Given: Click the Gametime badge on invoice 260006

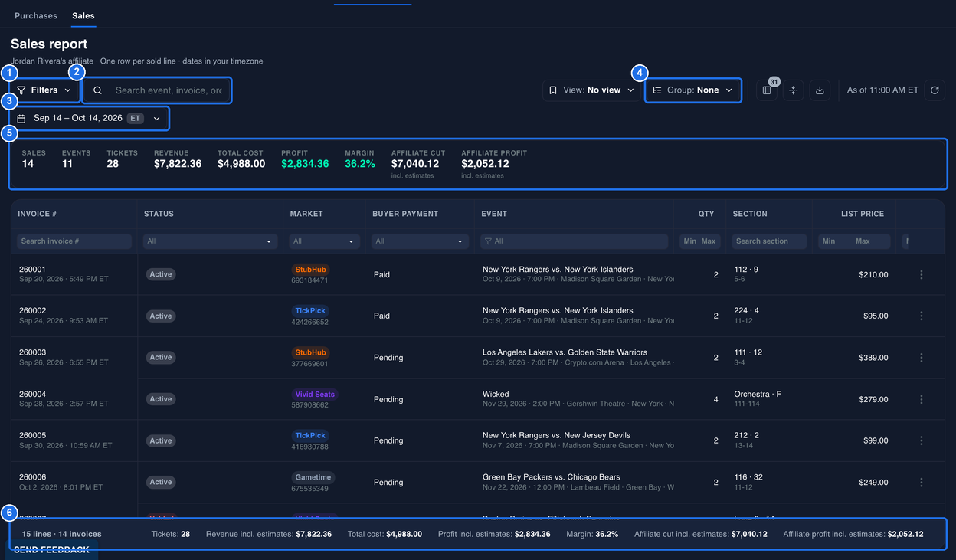Looking at the screenshot, I should (x=313, y=477).
